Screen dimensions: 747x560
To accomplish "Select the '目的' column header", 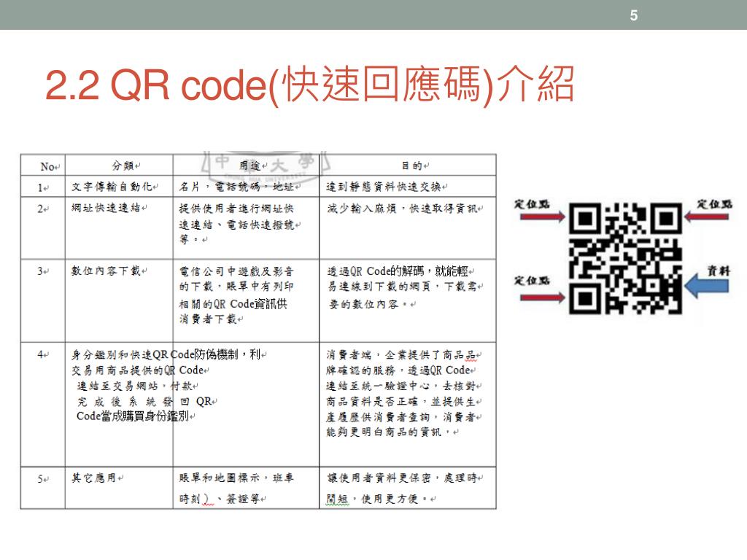I will 408,166.
